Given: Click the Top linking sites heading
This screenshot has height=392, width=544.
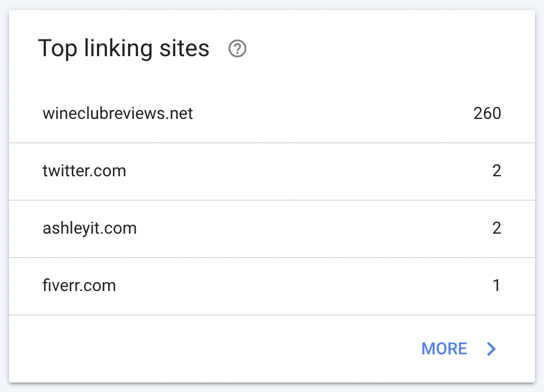Looking at the screenshot, I should click(x=124, y=48).
